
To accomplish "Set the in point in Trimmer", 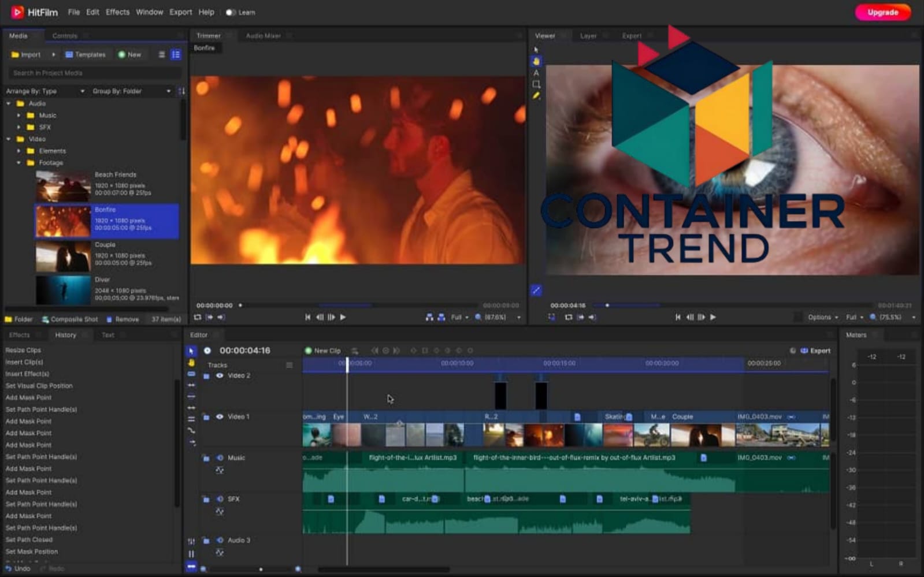I will 209,317.
